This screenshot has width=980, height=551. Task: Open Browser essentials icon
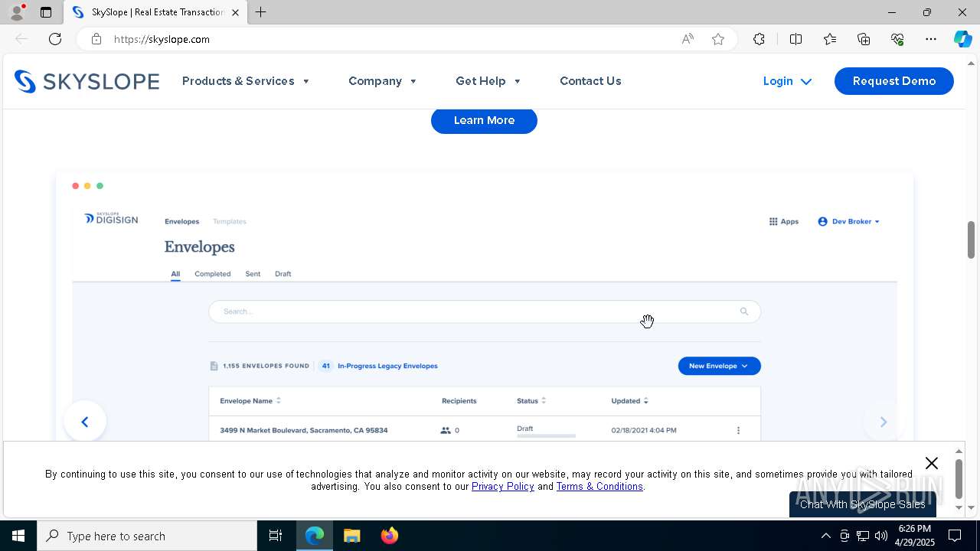(x=897, y=39)
